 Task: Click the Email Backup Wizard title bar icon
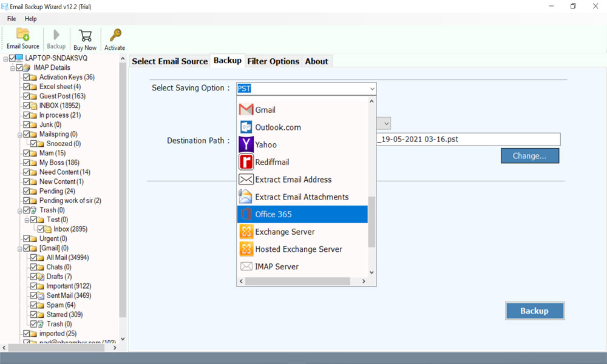point(5,7)
